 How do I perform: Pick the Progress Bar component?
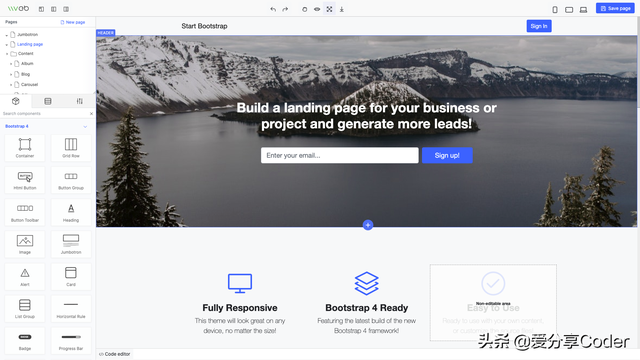[x=71, y=341]
